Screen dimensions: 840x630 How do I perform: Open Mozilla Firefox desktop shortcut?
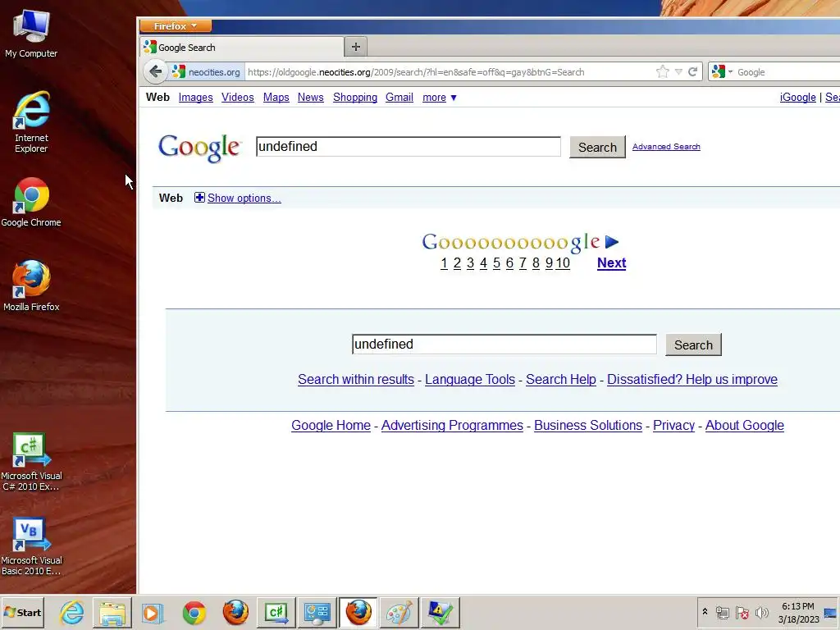(31, 285)
